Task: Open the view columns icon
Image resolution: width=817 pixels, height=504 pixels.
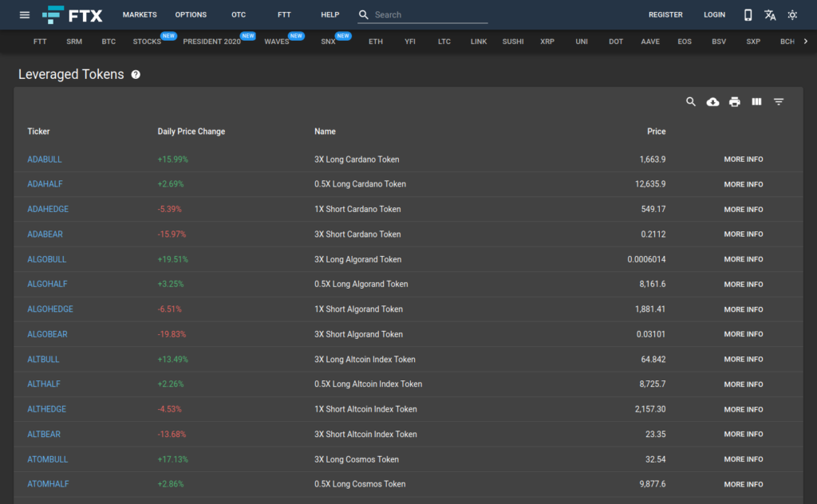Action: point(756,101)
